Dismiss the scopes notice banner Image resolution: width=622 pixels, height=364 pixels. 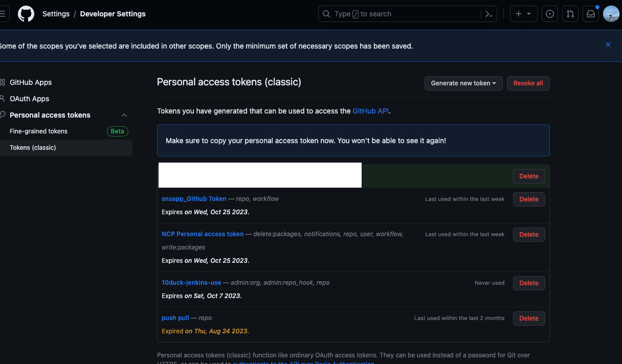pos(608,44)
